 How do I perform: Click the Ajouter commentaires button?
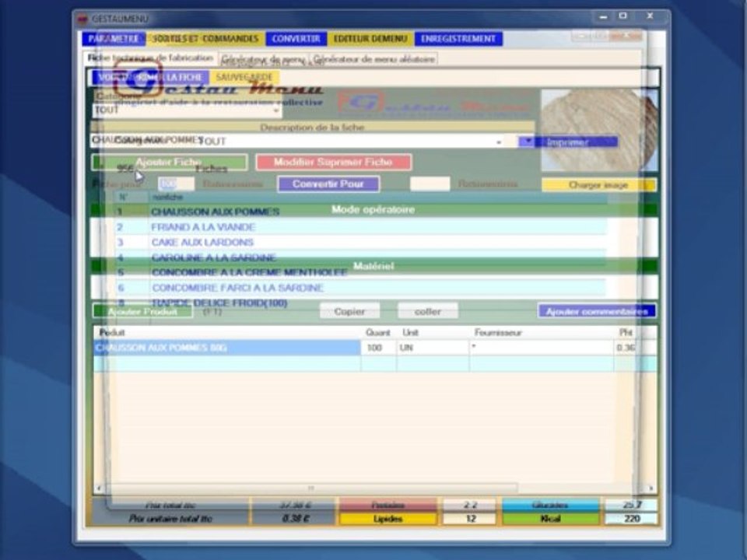click(597, 311)
